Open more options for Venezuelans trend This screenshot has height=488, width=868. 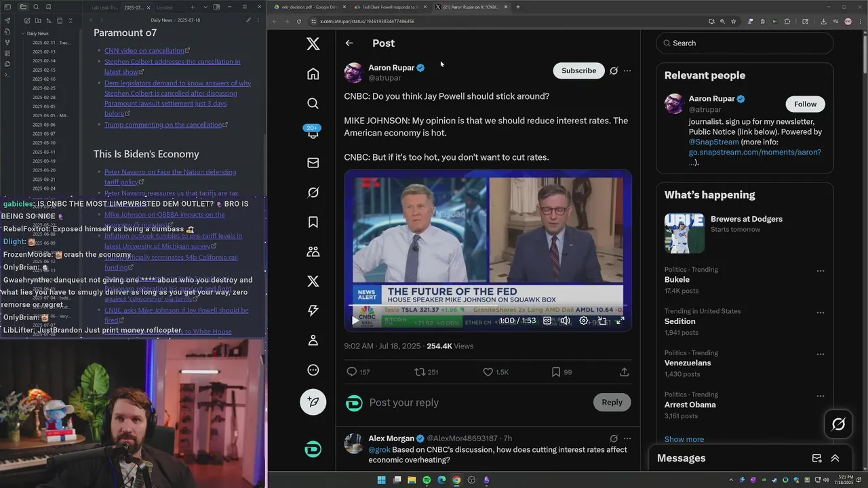(x=820, y=354)
